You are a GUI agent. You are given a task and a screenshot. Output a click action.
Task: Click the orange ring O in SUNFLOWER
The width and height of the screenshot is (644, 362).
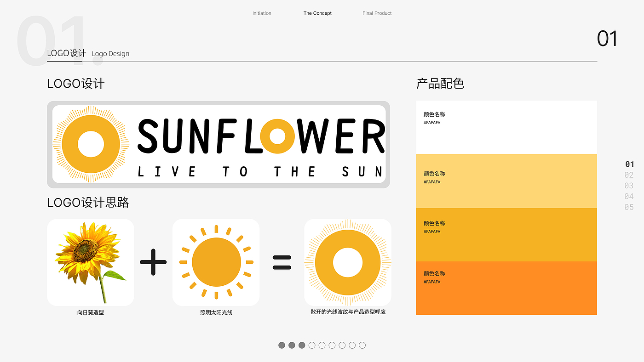278,136
